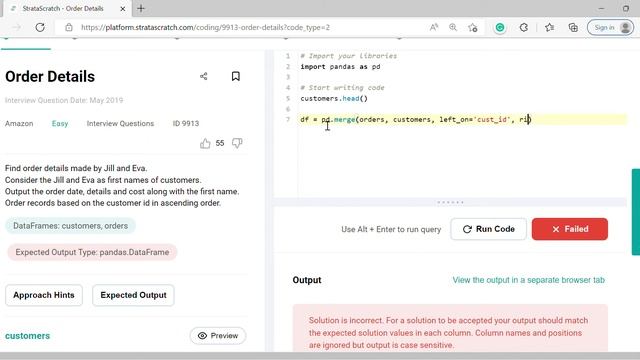Viewport: 640px width, 360px height.
Task: Click code line 7 with pd.merge
Action: click(x=416, y=120)
